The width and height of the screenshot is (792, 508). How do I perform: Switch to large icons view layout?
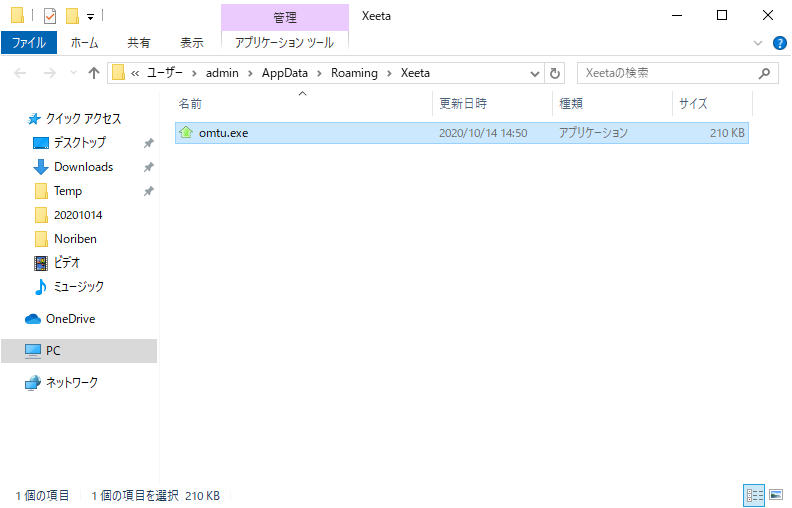pyautogui.click(x=776, y=495)
